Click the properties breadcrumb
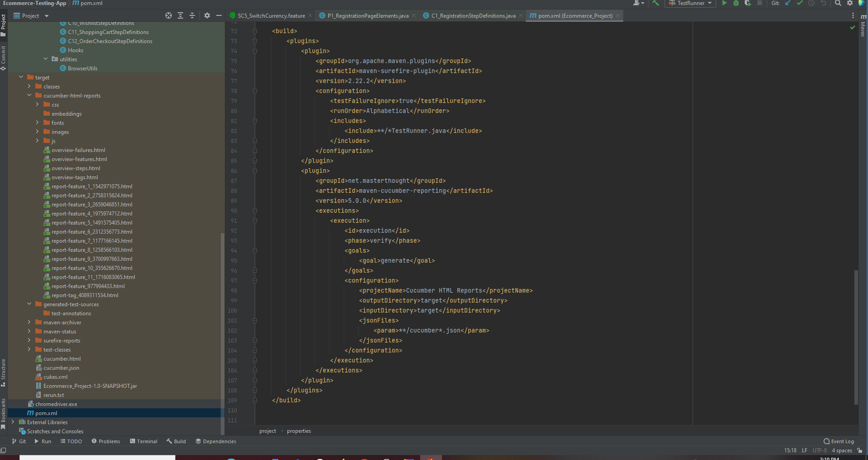868x460 pixels. coord(299,431)
